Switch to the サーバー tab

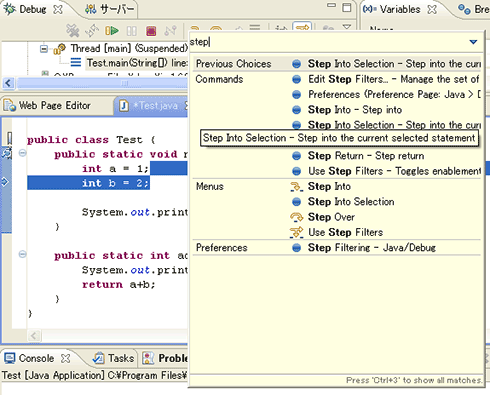pos(109,9)
